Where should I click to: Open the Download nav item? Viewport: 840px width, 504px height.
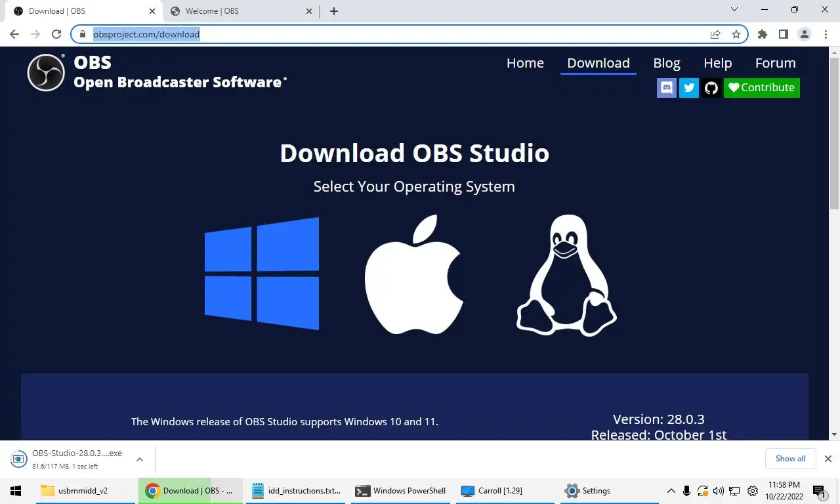click(598, 63)
